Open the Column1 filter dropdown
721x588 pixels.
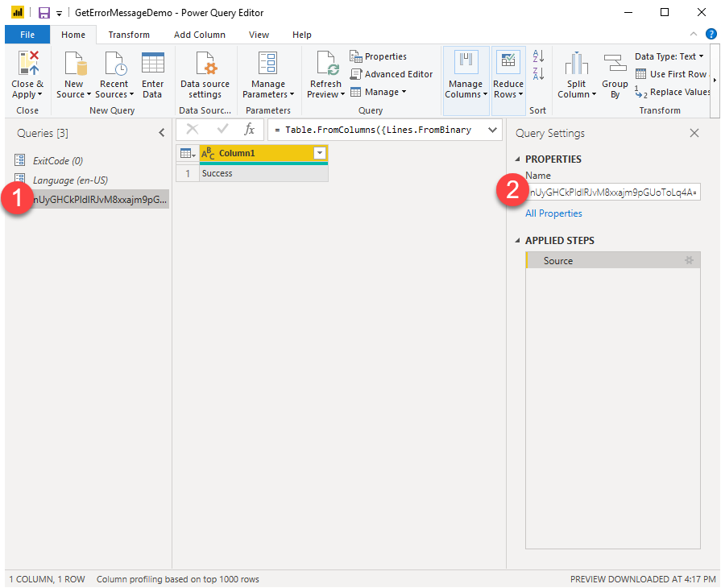pyautogui.click(x=320, y=153)
